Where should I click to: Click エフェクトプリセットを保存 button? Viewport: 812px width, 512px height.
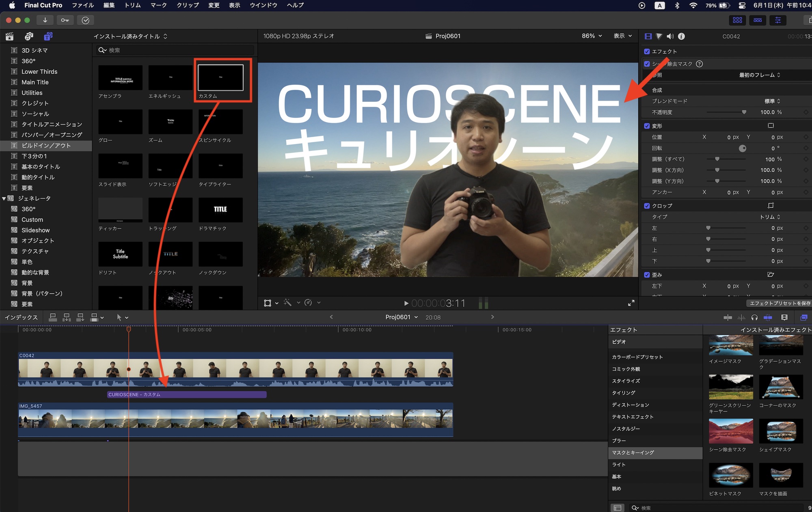click(x=779, y=303)
